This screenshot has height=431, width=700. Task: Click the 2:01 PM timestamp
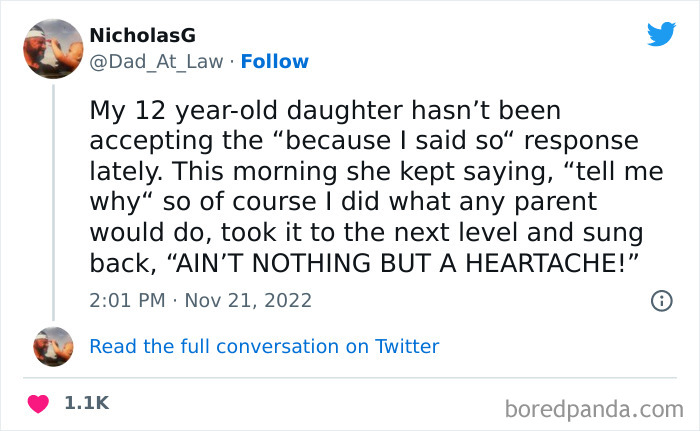pyautogui.click(x=128, y=300)
